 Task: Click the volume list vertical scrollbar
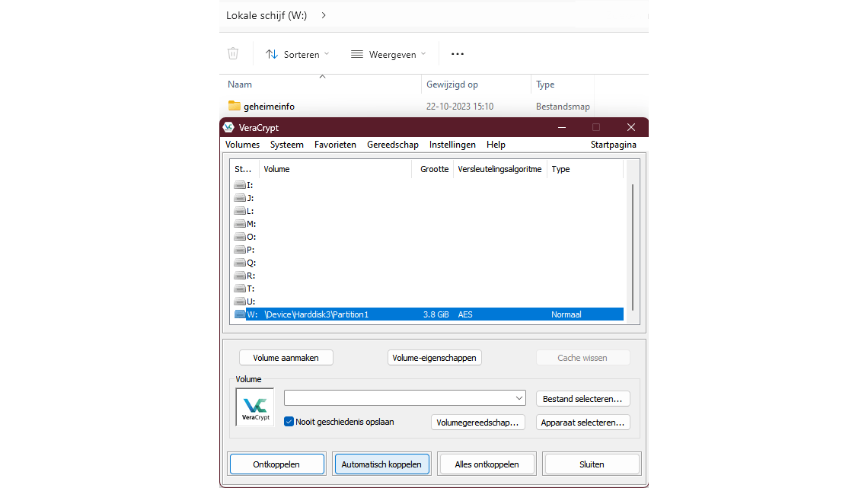click(632, 247)
